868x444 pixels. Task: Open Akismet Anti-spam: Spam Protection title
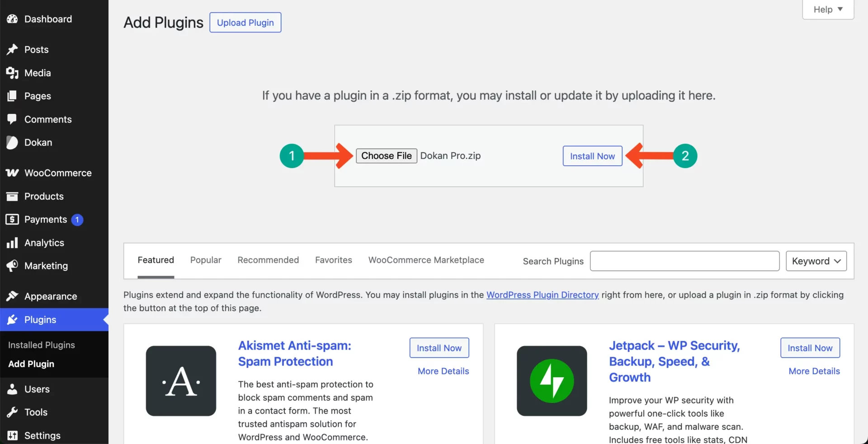tap(295, 354)
